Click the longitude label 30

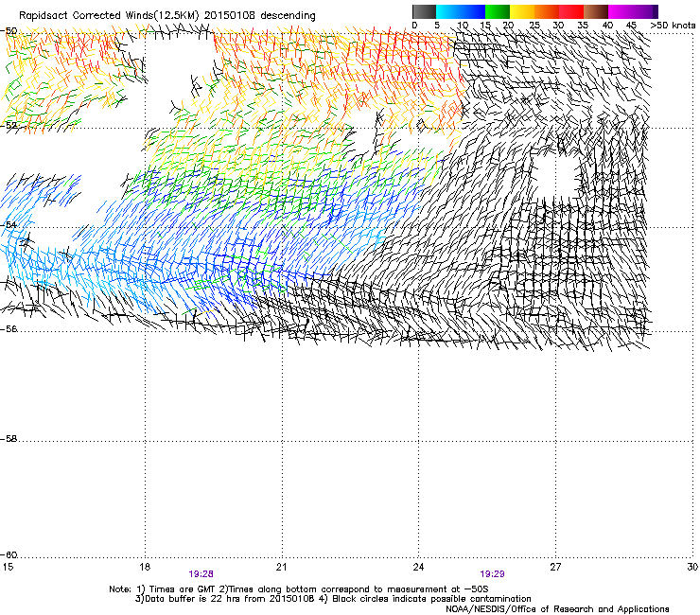tap(692, 567)
